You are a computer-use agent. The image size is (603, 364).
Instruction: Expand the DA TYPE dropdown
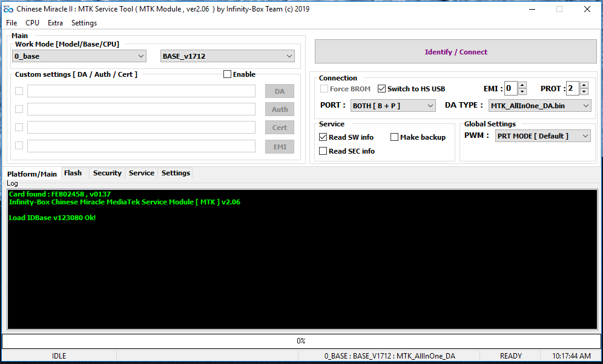[x=540, y=106]
